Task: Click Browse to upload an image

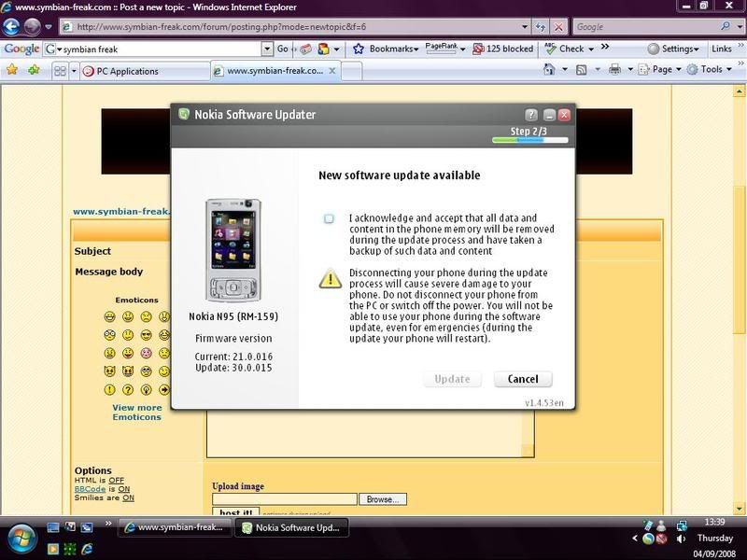Action: pos(383,499)
